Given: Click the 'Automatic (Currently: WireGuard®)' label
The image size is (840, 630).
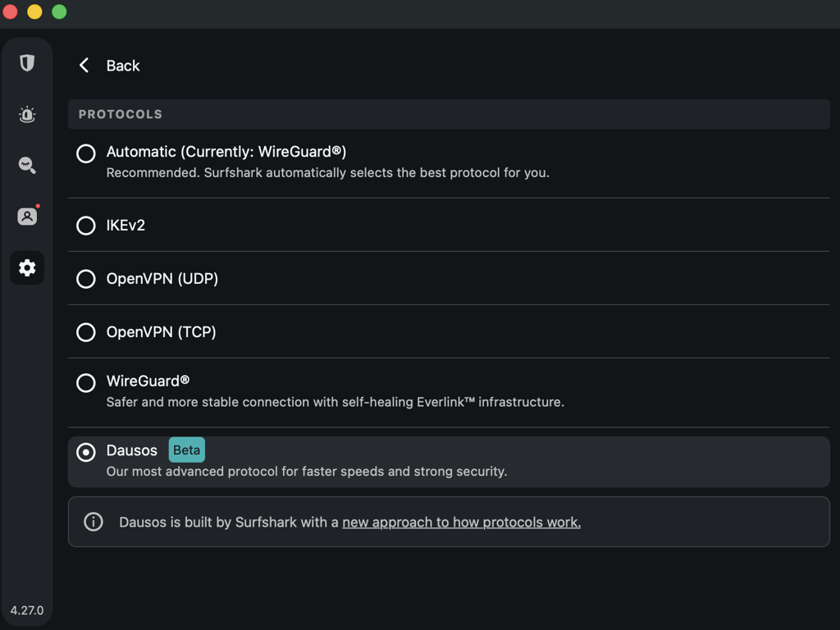Looking at the screenshot, I should tap(226, 152).
